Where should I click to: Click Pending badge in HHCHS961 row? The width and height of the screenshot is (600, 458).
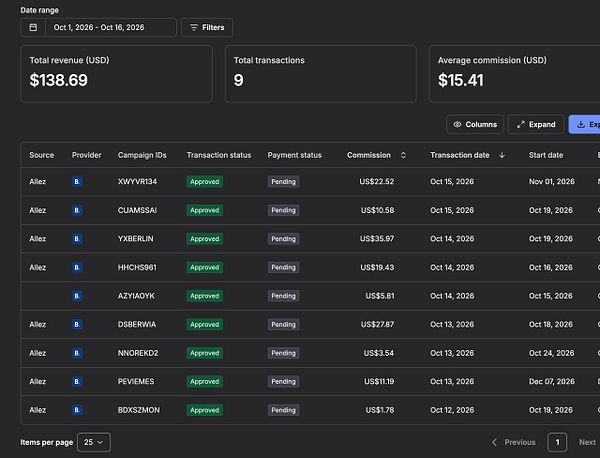[284, 267]
